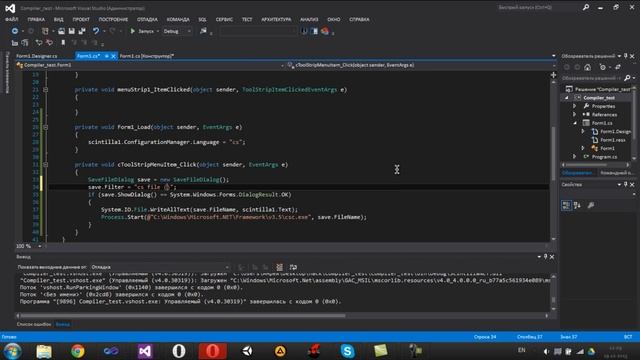Open the editor zoom 100 % dropdown
The width and height of the screenshot is (640, 360).
pos(40,246)
